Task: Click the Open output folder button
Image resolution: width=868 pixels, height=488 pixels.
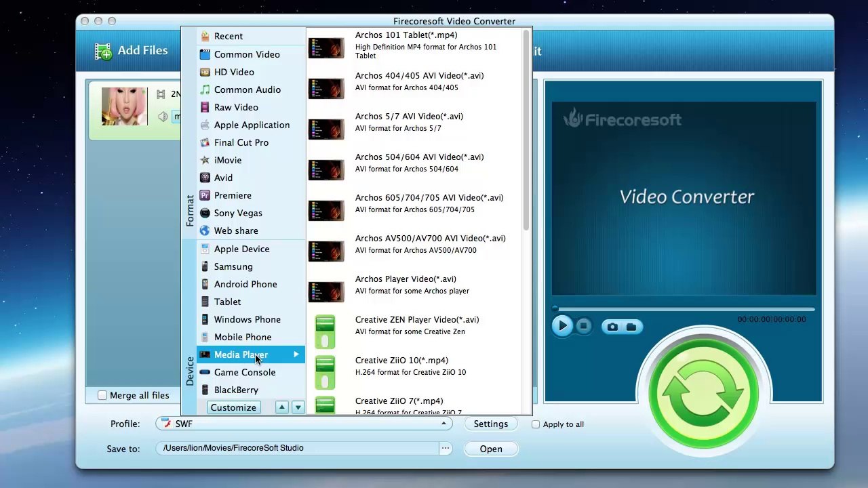Action: (491, 449)
